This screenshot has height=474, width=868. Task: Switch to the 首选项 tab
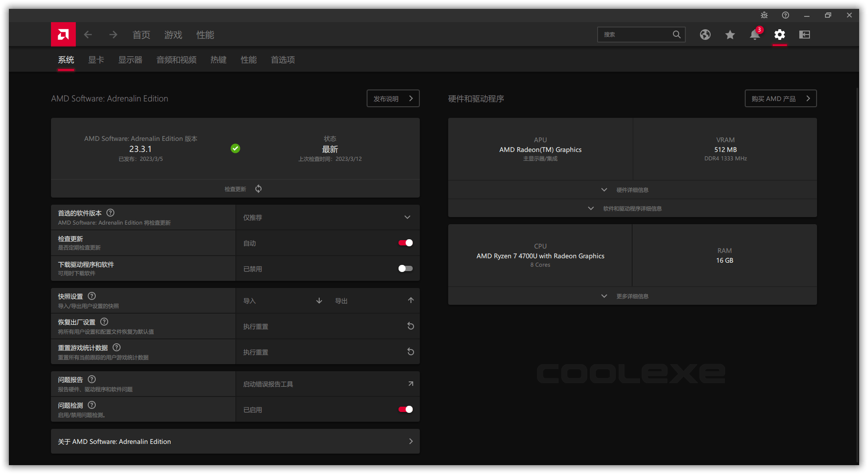283,60
